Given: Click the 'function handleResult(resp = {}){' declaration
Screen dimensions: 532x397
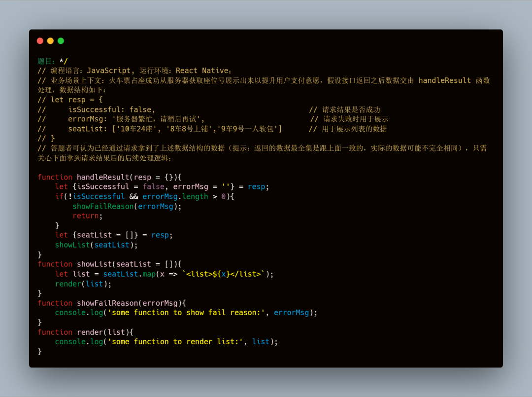Looking at the screenshot, I should [109, 177].
